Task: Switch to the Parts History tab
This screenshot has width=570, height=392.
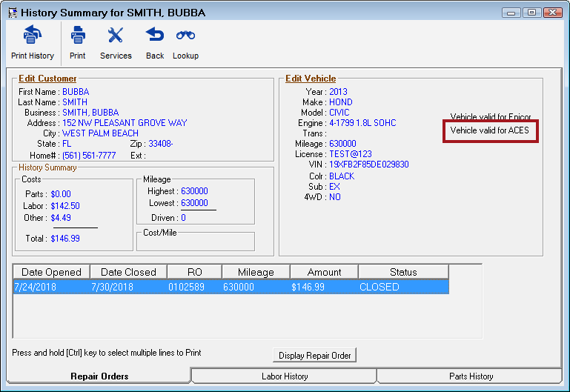Action: [471, 376]
